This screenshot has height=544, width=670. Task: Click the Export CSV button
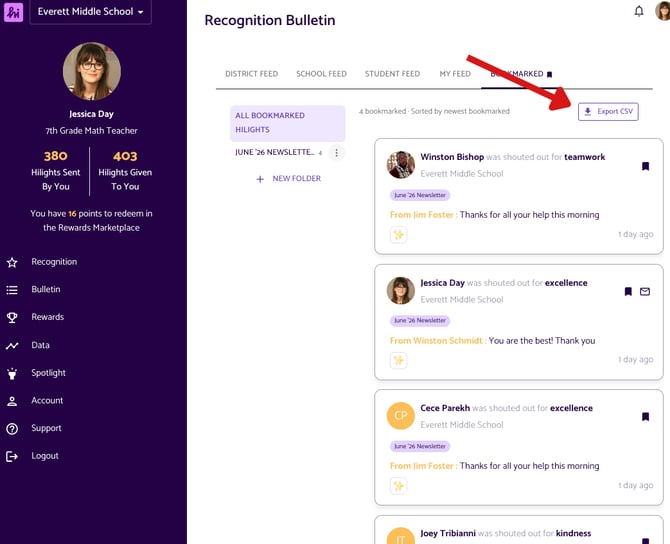pos(608,112)
